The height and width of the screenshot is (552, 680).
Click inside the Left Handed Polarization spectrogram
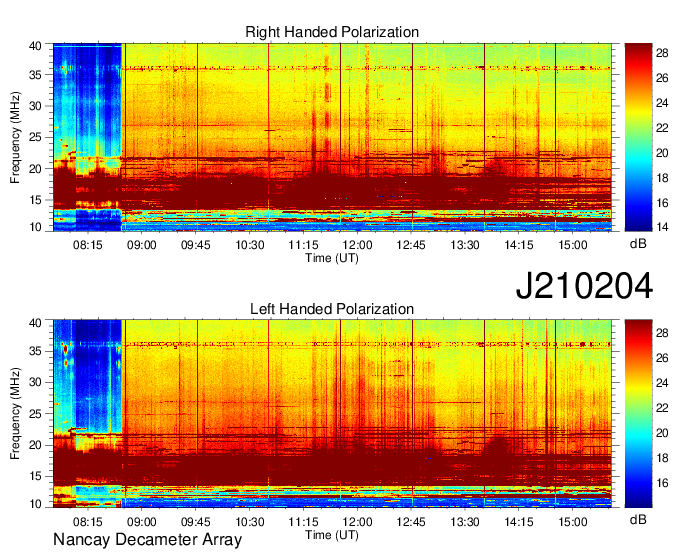tap(332, 414)
